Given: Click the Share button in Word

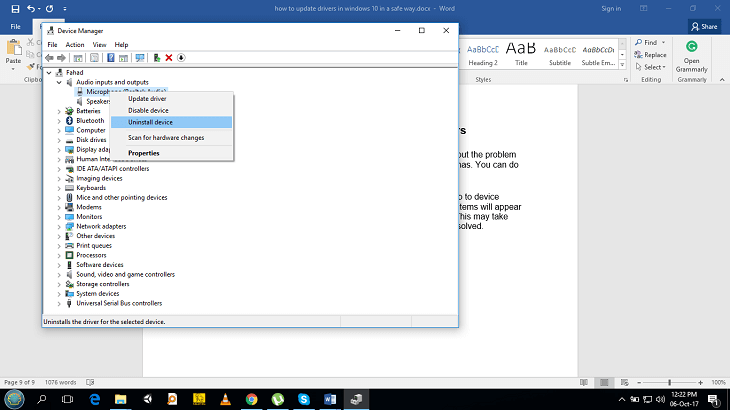Looking at the screenshot, I should point(704,27).
